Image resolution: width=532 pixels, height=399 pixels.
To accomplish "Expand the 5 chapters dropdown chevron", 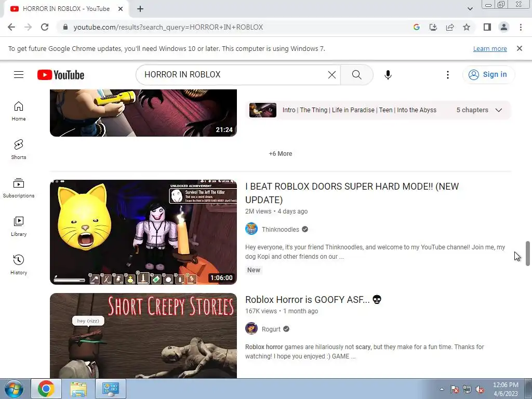I will [499, 110].
